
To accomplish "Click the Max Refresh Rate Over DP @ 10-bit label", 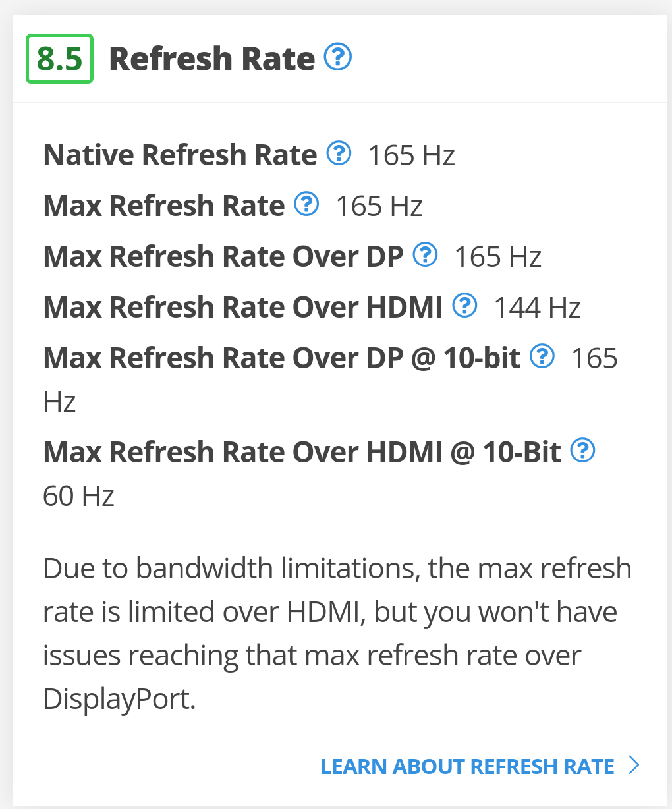I will point(281,358).
